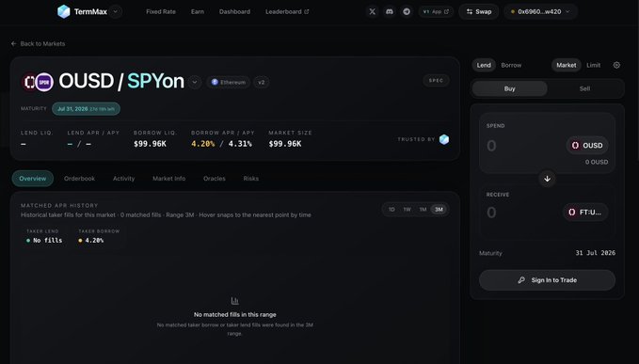Click the Taker Lend No fills legend

coord(44,236)
